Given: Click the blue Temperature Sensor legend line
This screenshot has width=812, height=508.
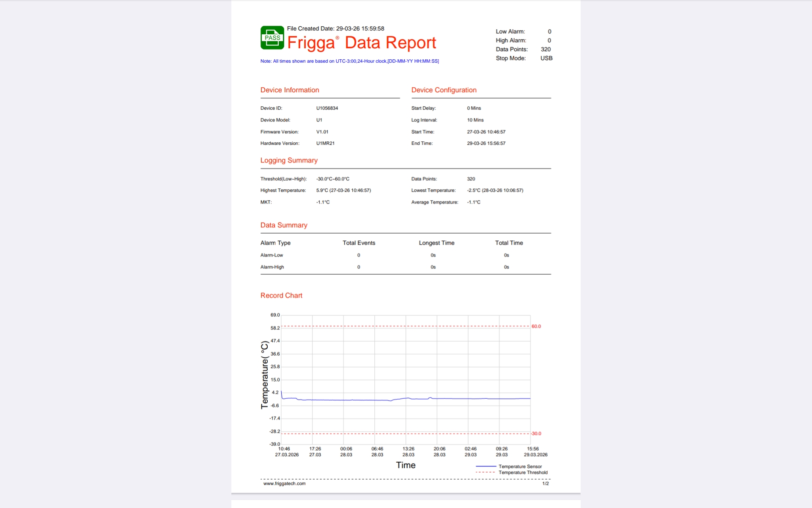Looking at the screenshot, I should click(486, 467).
